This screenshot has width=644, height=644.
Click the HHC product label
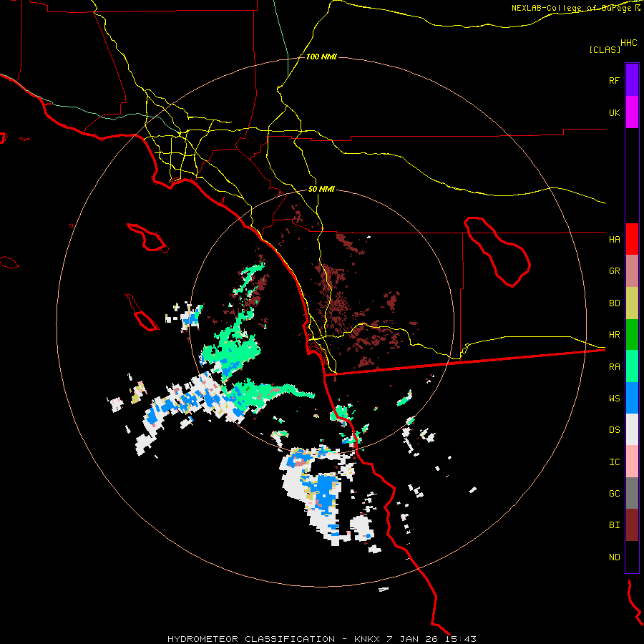(x=628, y=43)
